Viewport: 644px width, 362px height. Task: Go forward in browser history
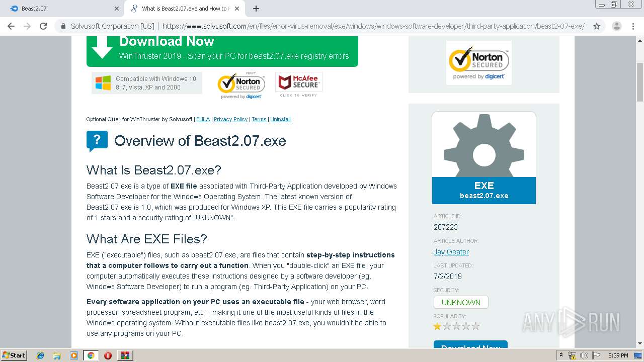click(27, 26)
